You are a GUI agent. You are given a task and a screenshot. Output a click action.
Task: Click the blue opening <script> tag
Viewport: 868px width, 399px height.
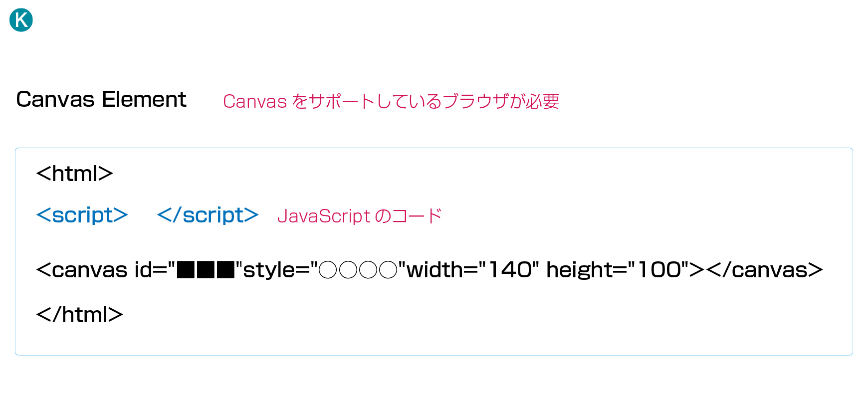tap(82, 215)
